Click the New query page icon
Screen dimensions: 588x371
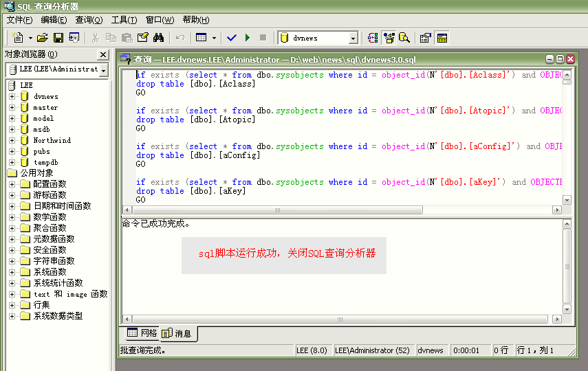(x=18, y=38)
